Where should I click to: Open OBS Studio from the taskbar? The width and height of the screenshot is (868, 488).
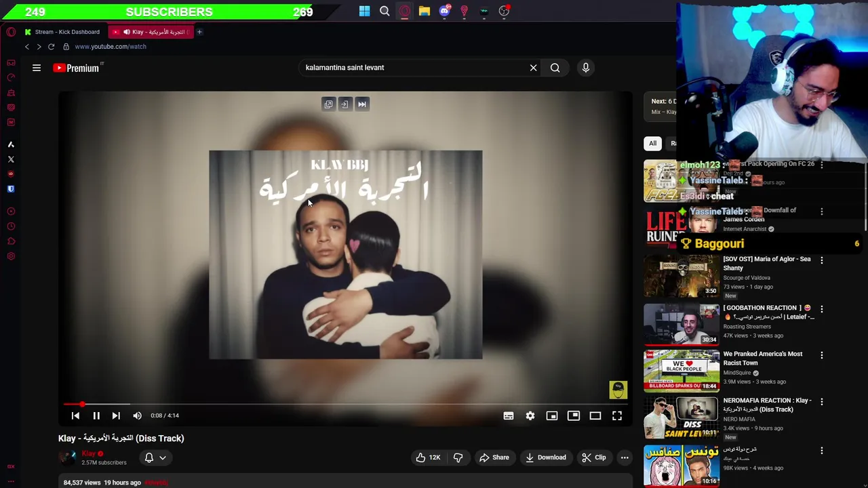pos(504,11)
